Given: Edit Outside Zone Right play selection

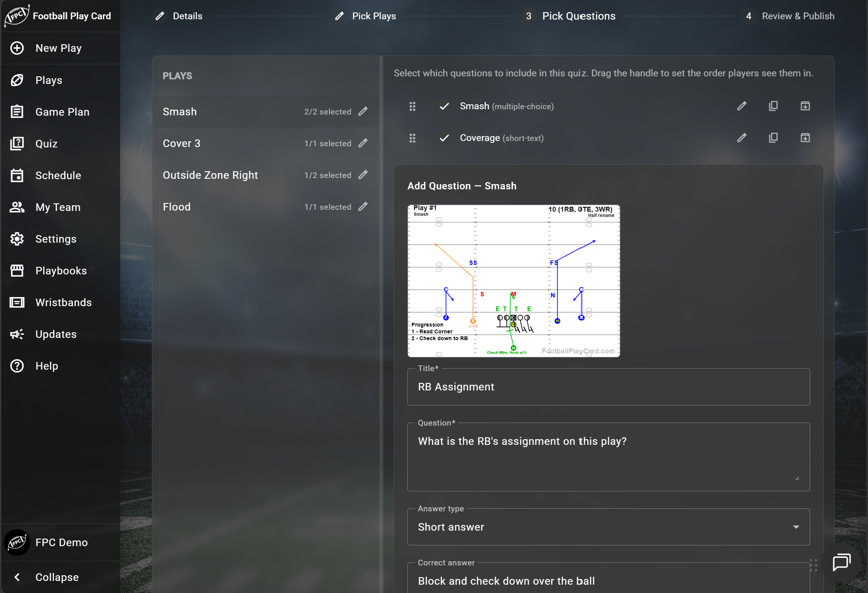Looking at the screenshot, I should coord(363,175).
